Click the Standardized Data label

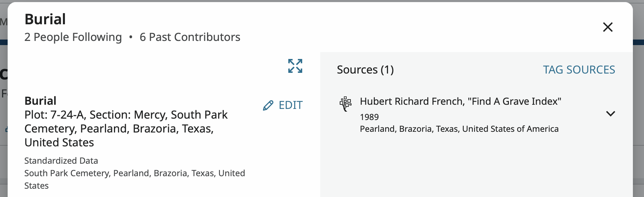pyautogui.click(x=61, y=161)
